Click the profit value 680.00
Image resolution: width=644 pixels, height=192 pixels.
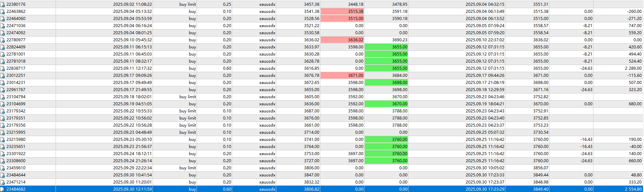point(635,104)
